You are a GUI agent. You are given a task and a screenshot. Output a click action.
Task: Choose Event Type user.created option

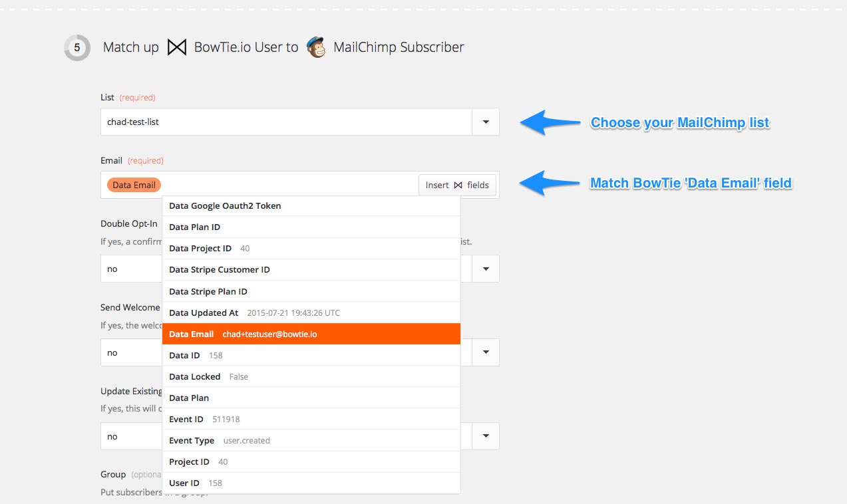311,440
